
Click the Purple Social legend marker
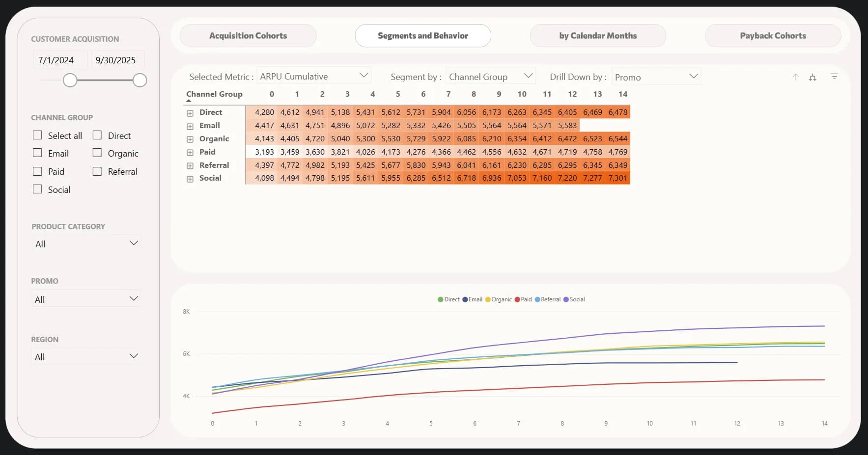coord(566,299)
